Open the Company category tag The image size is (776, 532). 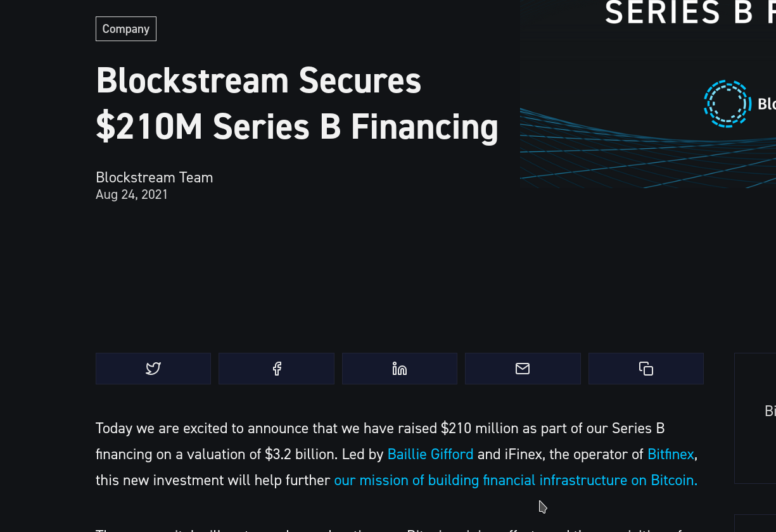pyautogui.click(x=126, y=29)
